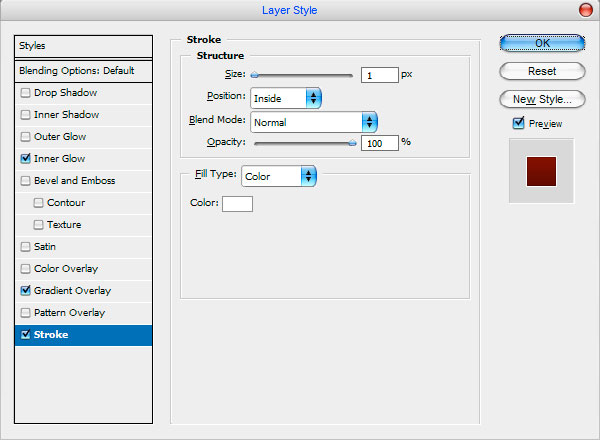Open the Inner Glow settings label

[x=59, y=158]
